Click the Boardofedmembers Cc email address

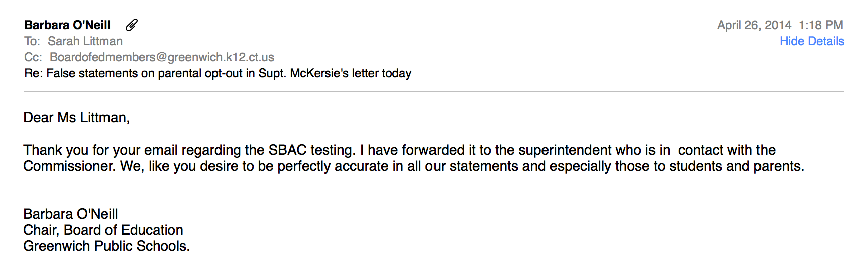click(x=162, y=57)
